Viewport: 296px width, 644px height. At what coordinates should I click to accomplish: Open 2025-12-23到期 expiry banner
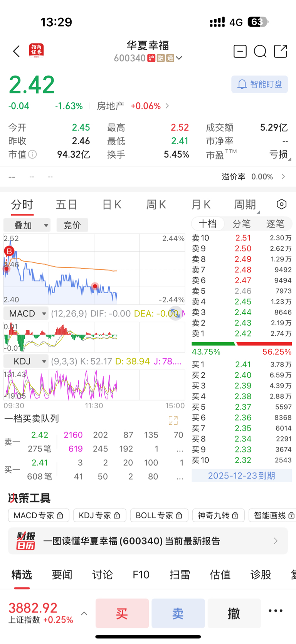click(x=242, y=475)
